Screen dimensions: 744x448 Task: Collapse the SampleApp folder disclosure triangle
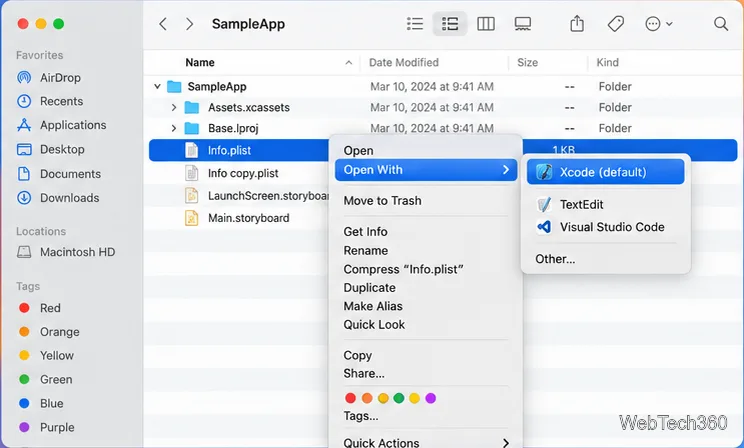coord(157,86)
